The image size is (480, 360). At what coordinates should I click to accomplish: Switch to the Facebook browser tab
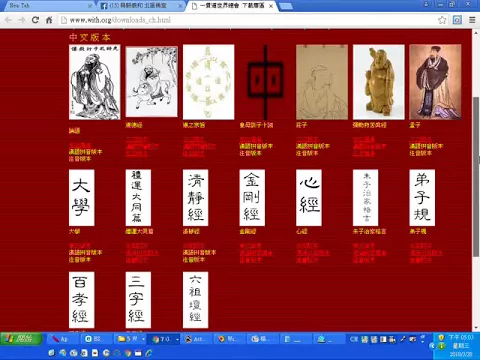tap(142, 6)
